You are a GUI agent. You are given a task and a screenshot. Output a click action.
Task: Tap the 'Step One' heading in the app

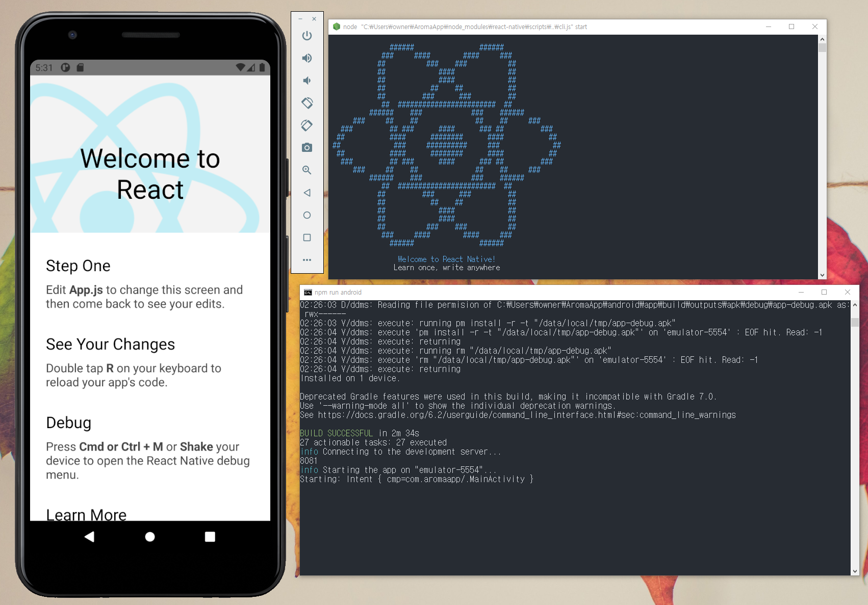(78, 266)
